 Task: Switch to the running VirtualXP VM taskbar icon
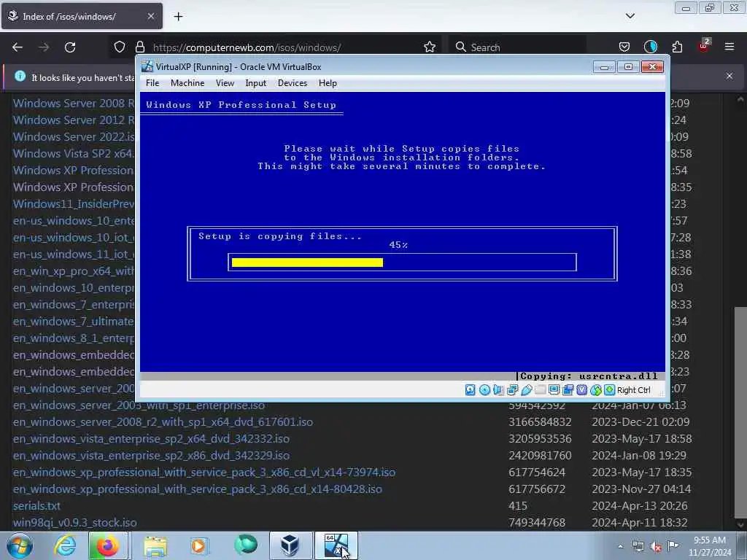pyautogui.click(x=336, y=545)
